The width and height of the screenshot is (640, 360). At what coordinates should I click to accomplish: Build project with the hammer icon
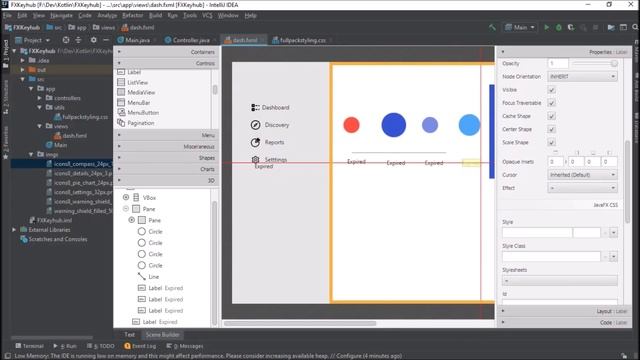click(x=493, y=27)
